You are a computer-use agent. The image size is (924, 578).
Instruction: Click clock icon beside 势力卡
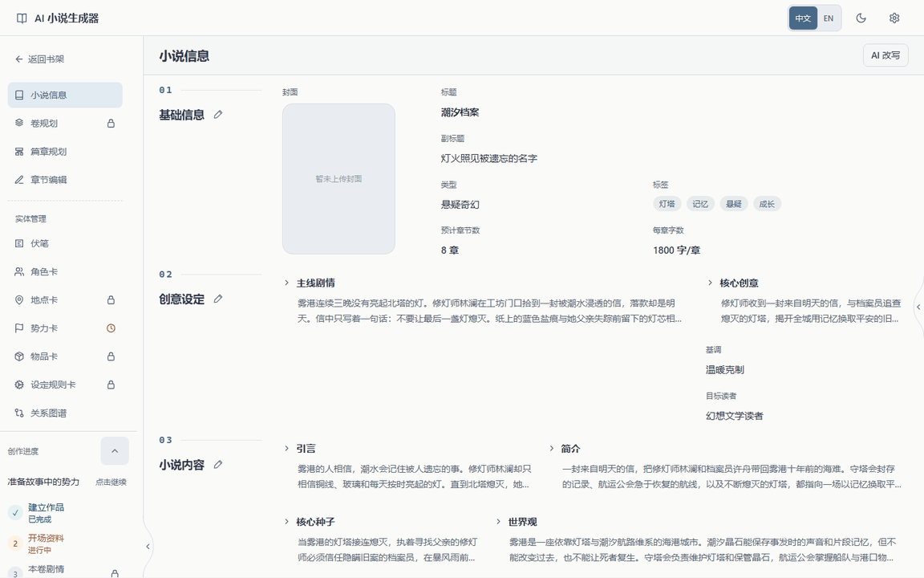pyautogui.click(x=111, y=328)
